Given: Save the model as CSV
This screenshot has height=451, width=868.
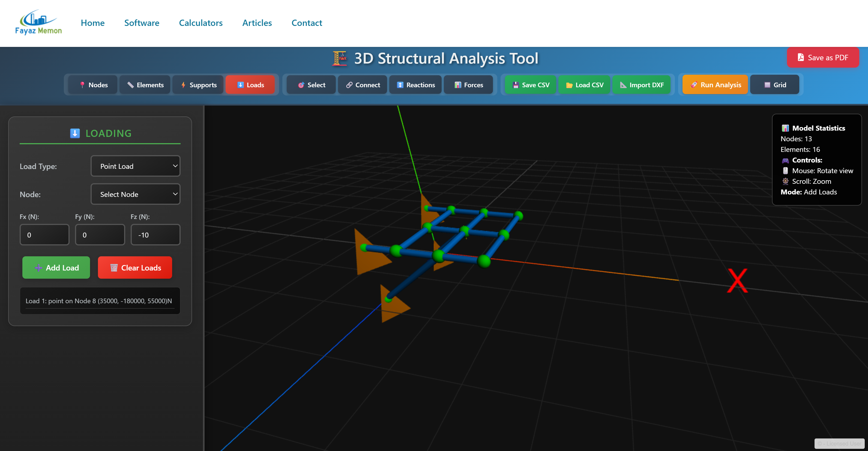Looking at the screenshot, I should point(530,85).
